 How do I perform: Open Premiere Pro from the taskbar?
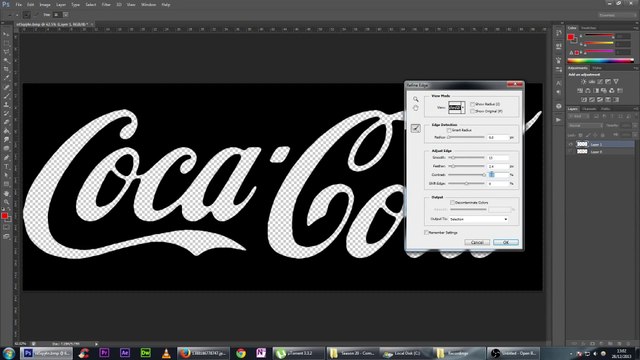[104, 353]
